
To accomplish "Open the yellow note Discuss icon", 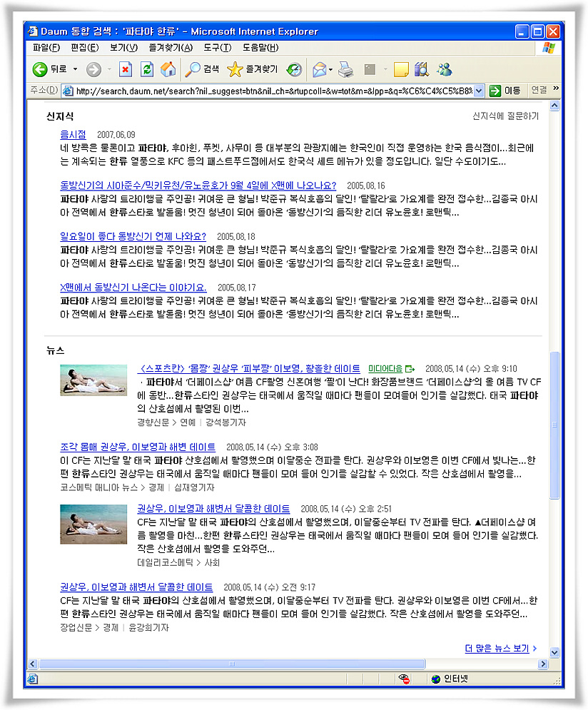I will tap(401, 69).
